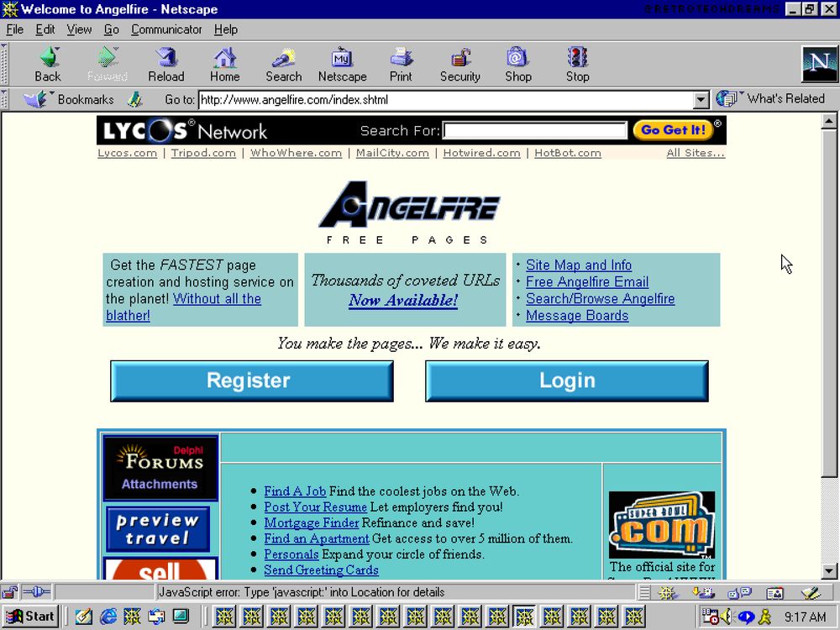Image resolution: width=840 pixels, height=630 pixels.
Task: Open the Message Boards link
Action: [577, 316]
